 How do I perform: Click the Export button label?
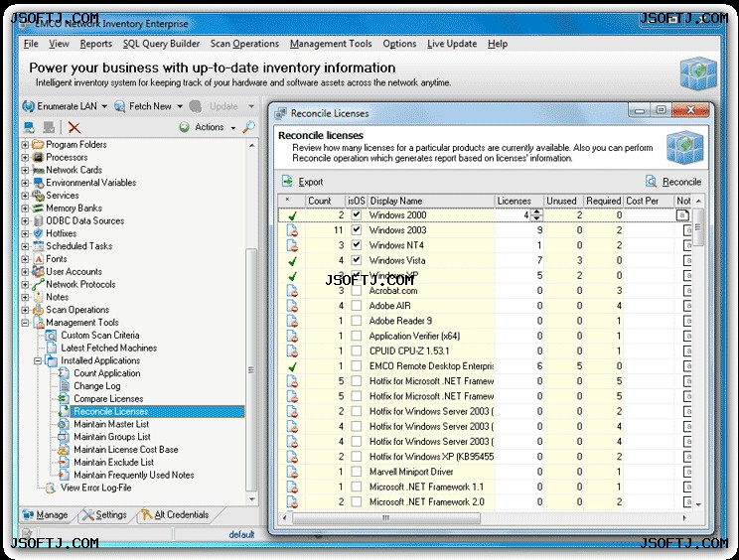[311, 182]
